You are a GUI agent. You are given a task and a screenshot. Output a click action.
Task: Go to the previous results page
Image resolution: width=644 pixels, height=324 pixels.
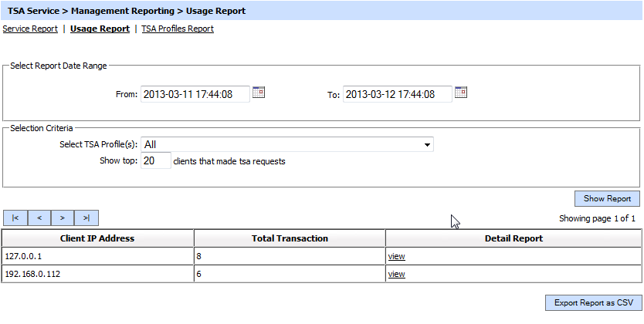coord(39,218)
